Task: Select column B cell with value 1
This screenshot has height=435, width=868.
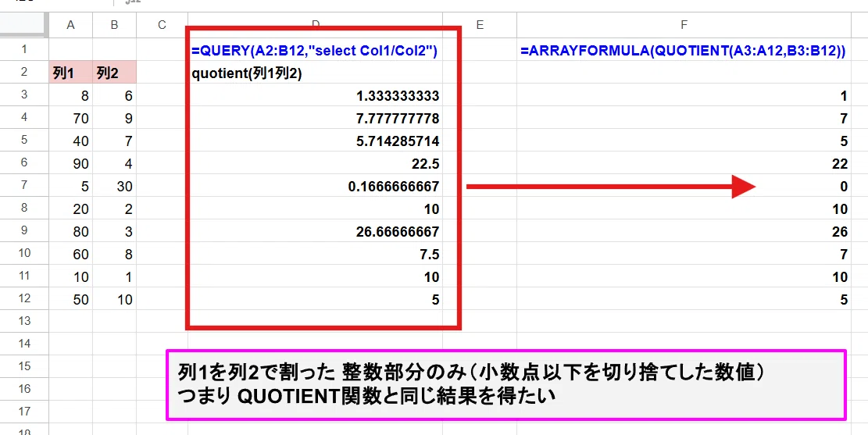Action: (114, 276)
